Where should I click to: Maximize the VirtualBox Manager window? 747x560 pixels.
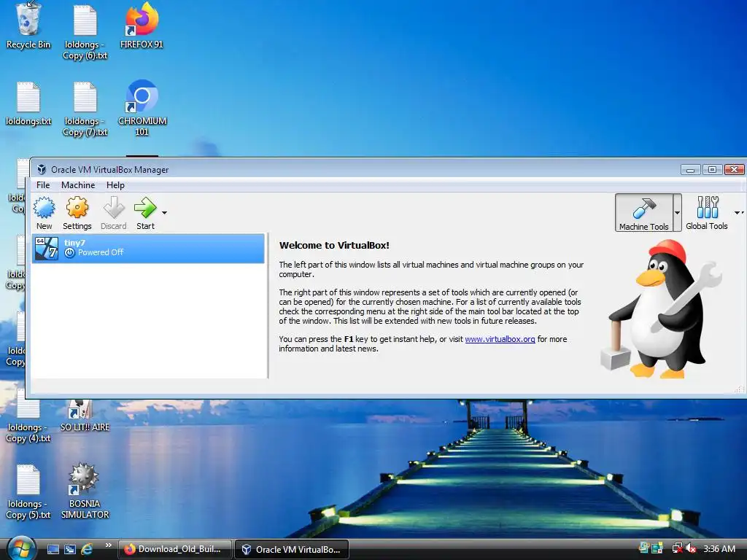[x=712, y=169]
